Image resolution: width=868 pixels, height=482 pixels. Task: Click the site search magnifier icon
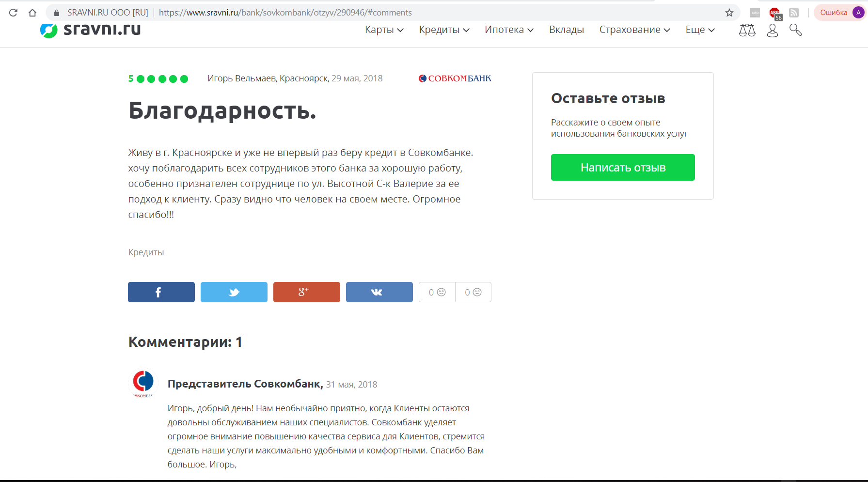pyautogui.click(x=795, y=31)
